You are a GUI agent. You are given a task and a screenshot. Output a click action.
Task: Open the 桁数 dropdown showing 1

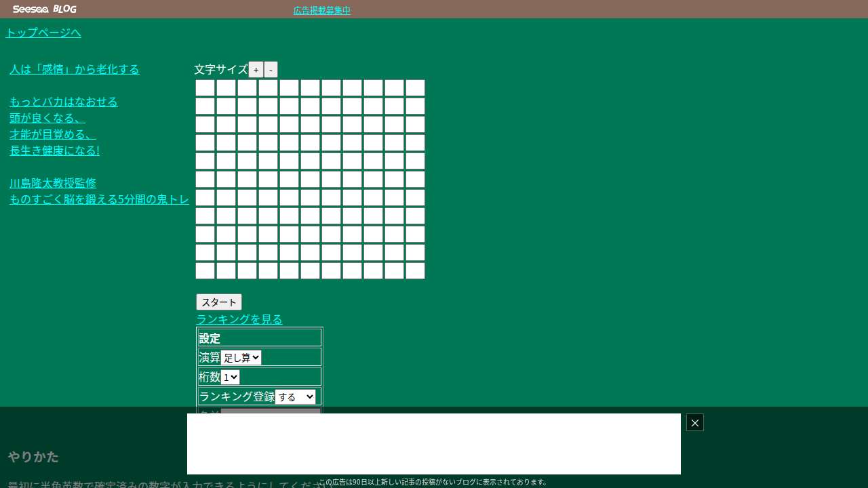click(230, 377)
